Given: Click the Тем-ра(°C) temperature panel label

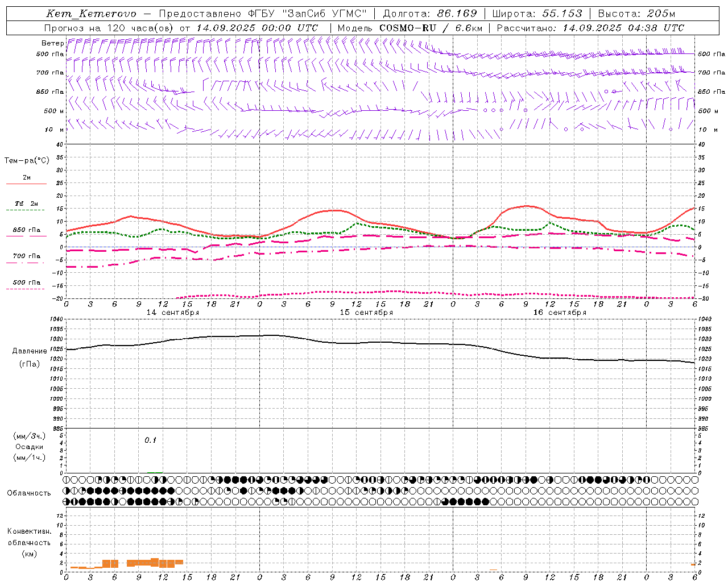Looking at the screenshot, I should (27, 161).
